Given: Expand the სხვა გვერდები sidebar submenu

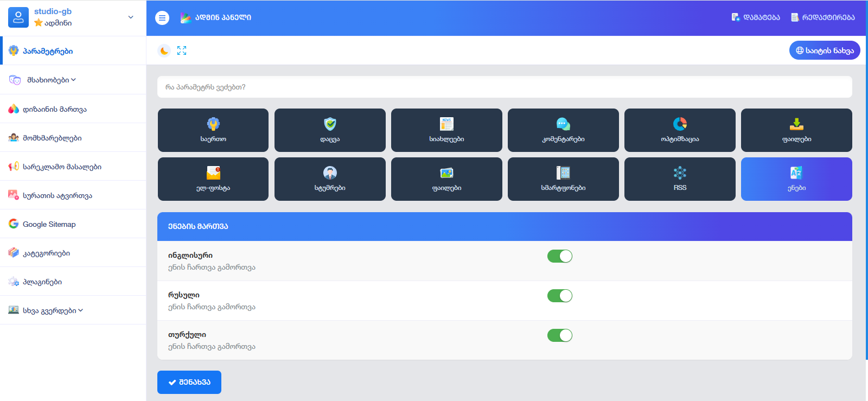Looking at the screenshot, I should (53, 310).
